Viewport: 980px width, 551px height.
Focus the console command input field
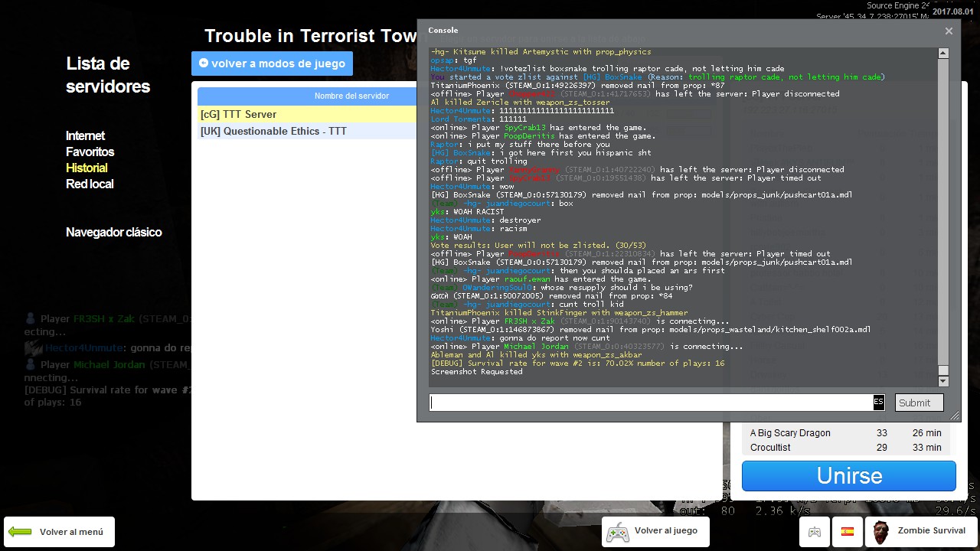pyautogui.click(x=652, y=403)
